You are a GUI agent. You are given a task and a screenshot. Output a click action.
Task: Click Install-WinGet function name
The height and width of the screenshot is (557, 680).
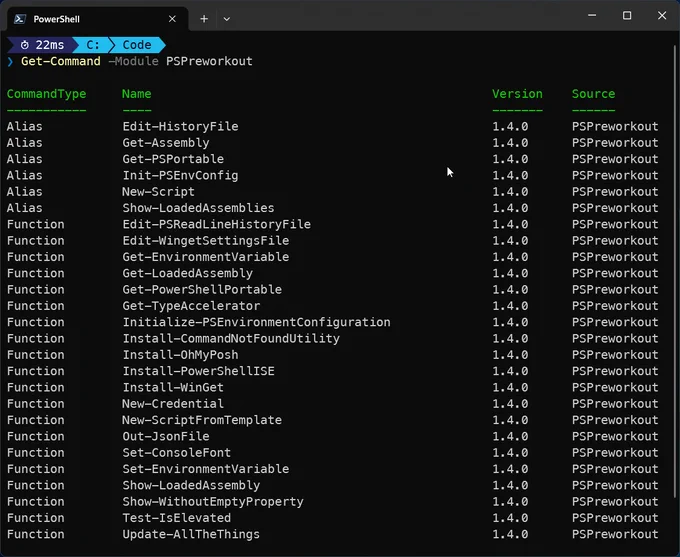[x=173, y=388]
